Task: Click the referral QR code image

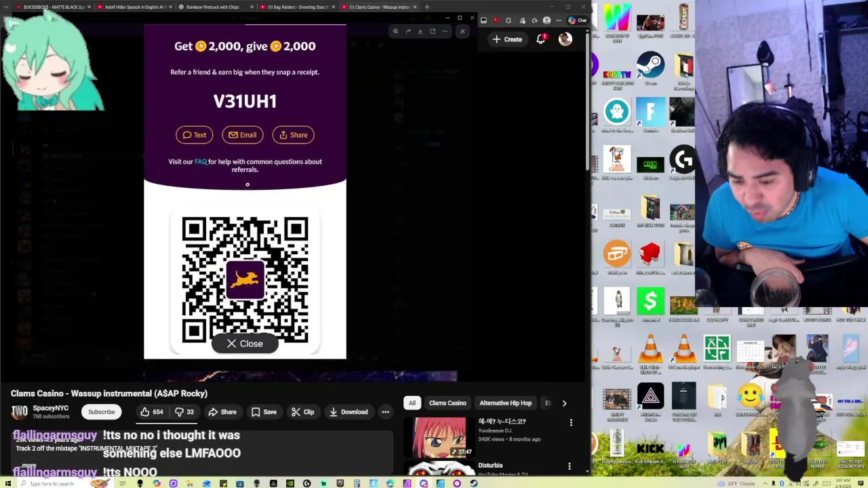Action: pos(245,280)
